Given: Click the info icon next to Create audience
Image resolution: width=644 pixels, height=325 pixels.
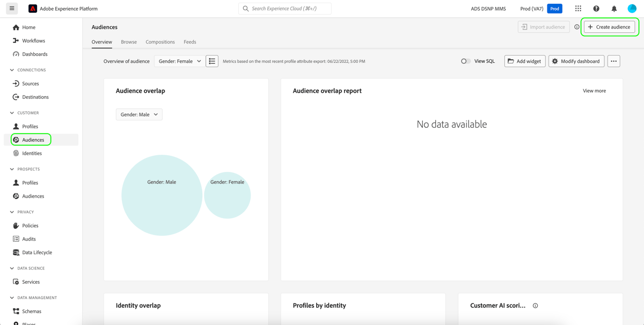Looking at the screenshot, I should [576, 26].
